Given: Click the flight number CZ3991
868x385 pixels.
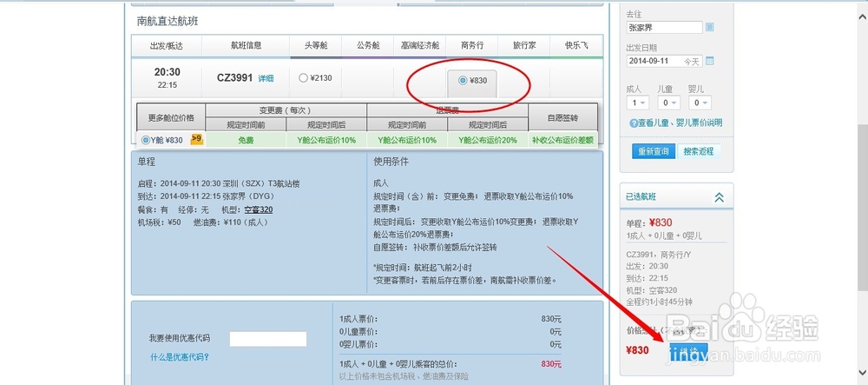Looking at the screenshot, I should coord(234,78).
